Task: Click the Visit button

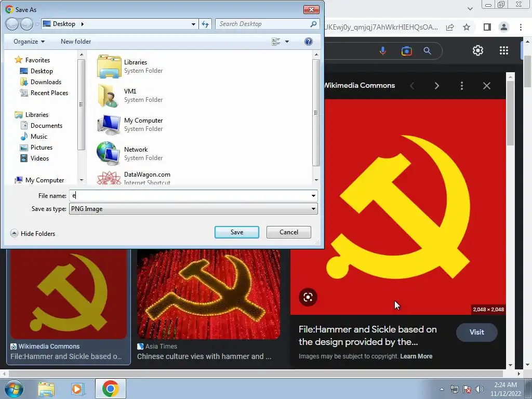Action: 477,332
